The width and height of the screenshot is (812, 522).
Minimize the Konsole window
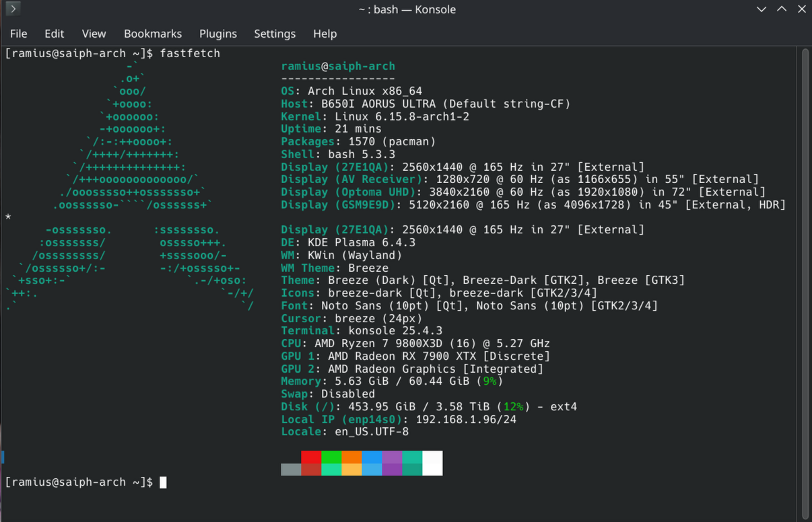point(762,9)
